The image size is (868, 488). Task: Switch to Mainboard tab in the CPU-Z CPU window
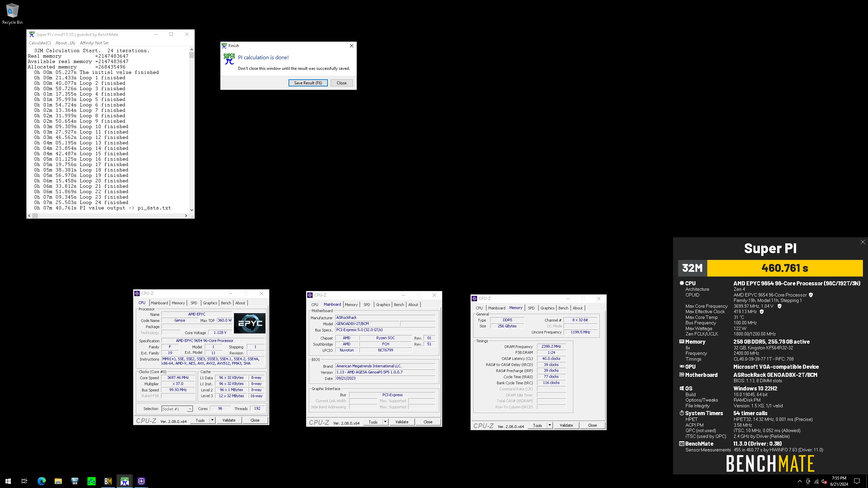159,303
